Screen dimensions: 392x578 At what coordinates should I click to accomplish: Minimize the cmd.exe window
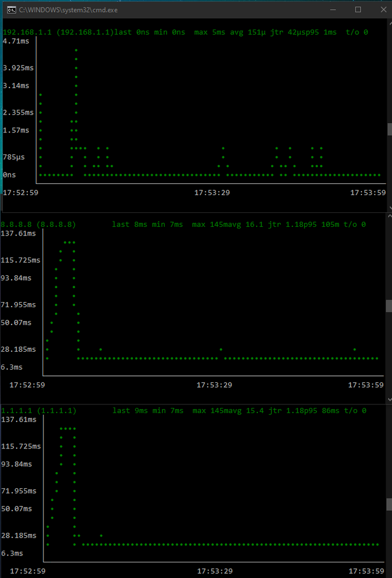[x=332, y=10]
